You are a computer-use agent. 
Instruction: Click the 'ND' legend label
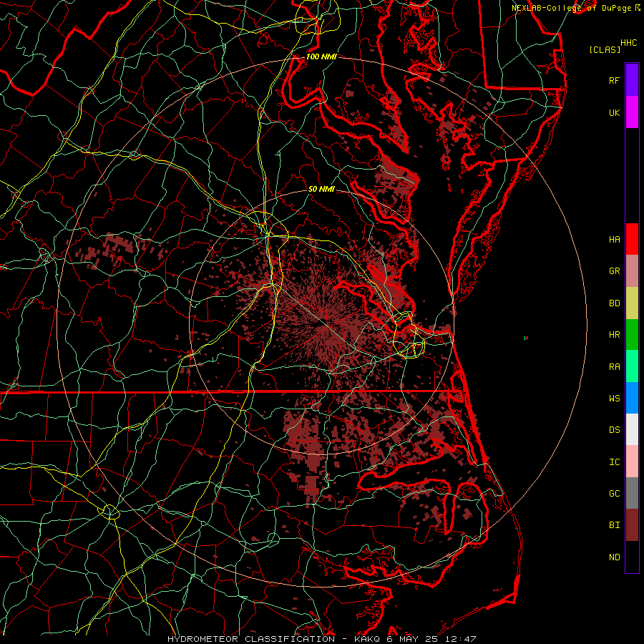(614, 557)
